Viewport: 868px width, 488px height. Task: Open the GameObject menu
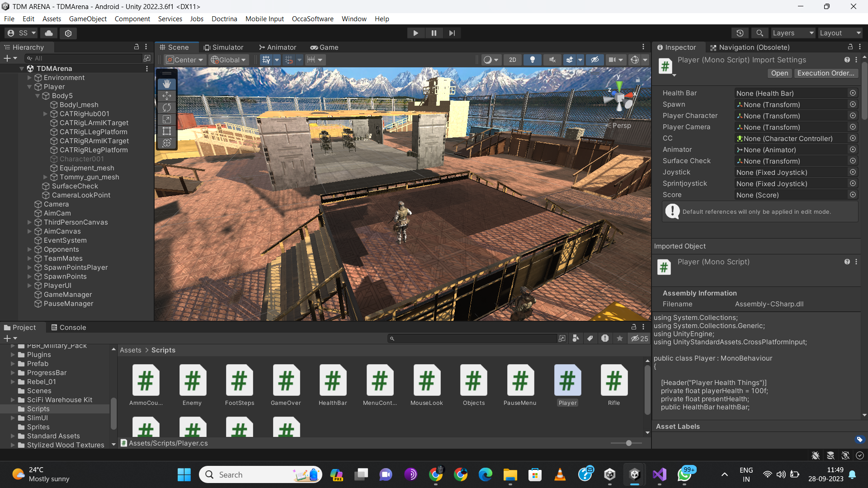[88, 19]
